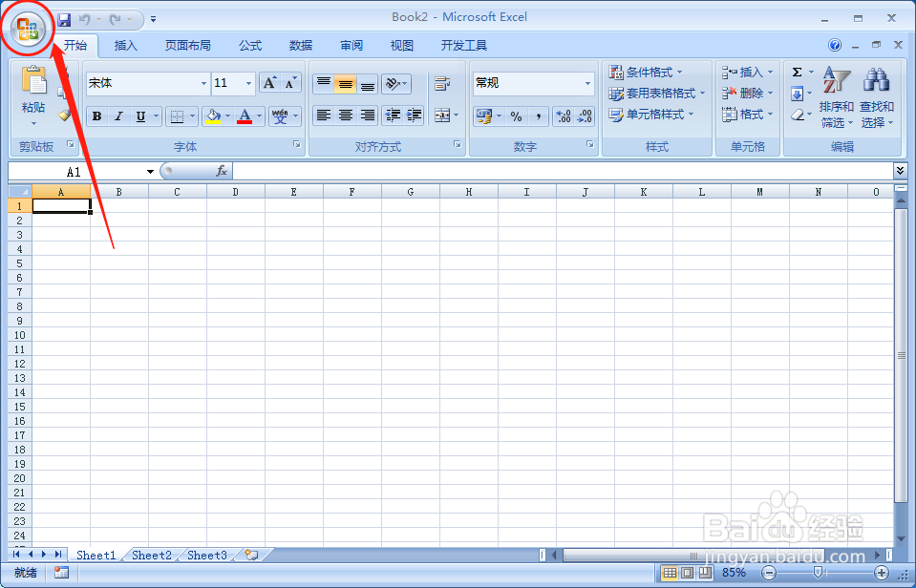Customize quick access toolbar dropdown

pos(153,20)
